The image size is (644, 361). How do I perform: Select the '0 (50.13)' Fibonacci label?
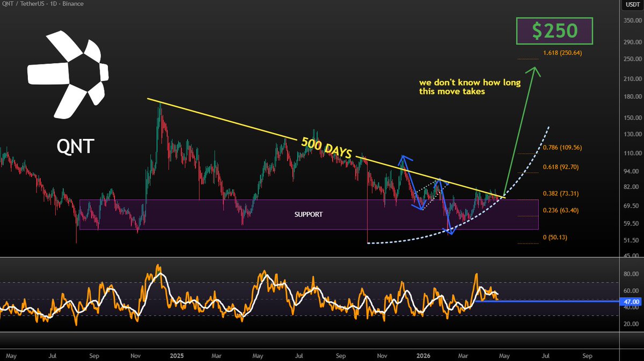click(556, 238)
